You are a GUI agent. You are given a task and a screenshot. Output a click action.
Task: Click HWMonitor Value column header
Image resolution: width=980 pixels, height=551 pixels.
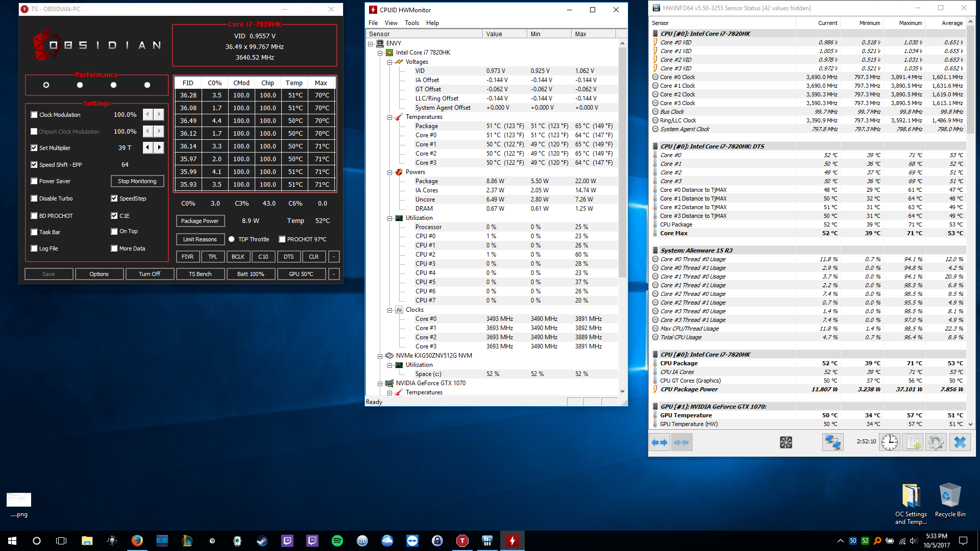coord(504,34)
